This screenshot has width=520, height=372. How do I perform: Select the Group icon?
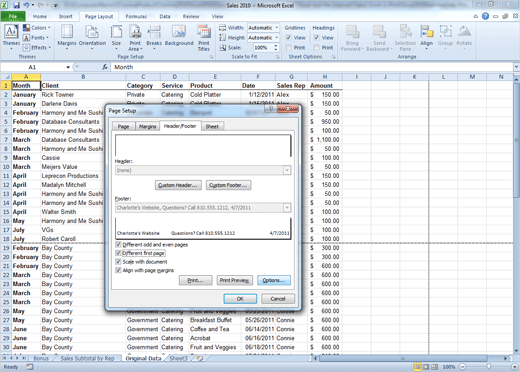(445, 37)
